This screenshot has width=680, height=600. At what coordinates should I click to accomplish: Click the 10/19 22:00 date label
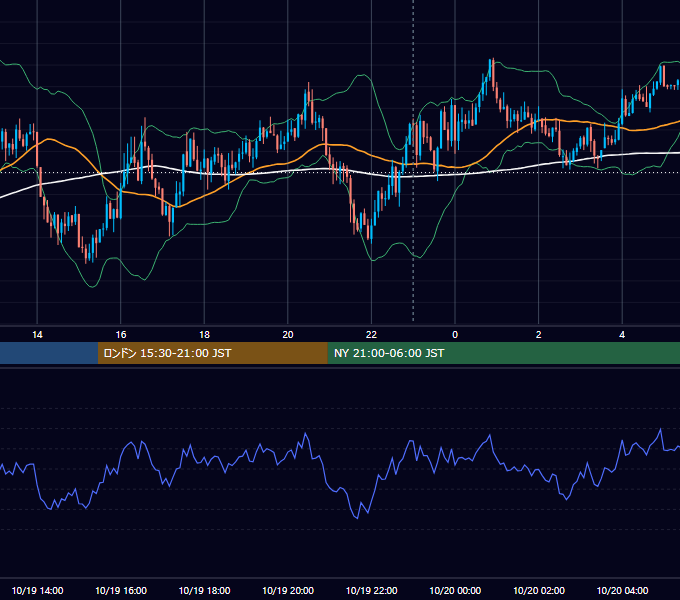click(371, 591)
